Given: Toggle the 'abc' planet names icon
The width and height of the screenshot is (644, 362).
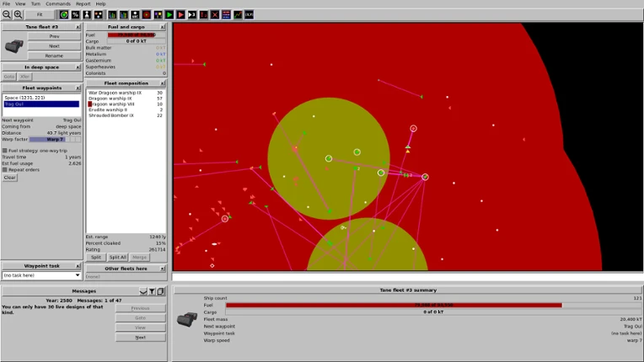Looking at the screenshot, I should pos(135,15).
